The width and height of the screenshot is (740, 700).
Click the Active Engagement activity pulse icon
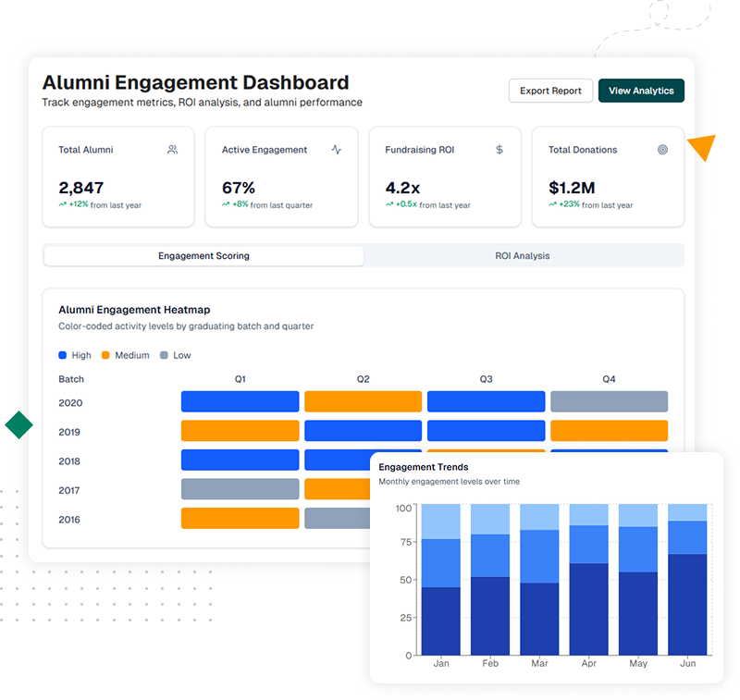click(x=336, y=149)
